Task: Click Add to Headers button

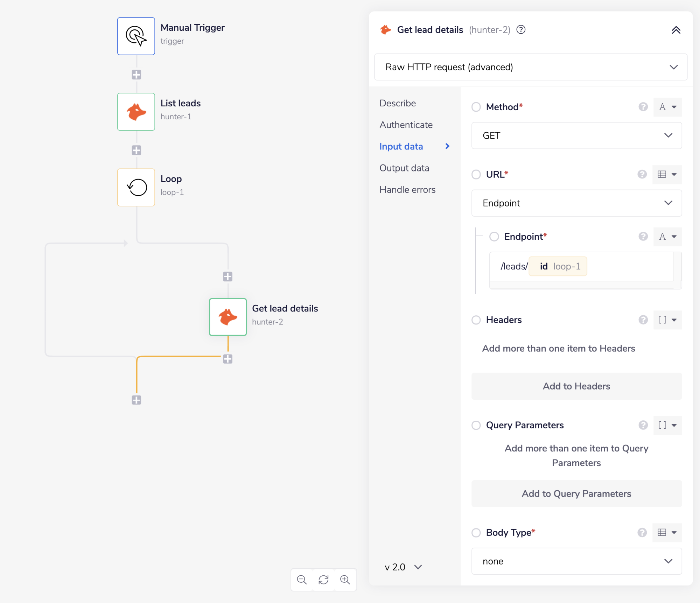Action: coord(576,386)
